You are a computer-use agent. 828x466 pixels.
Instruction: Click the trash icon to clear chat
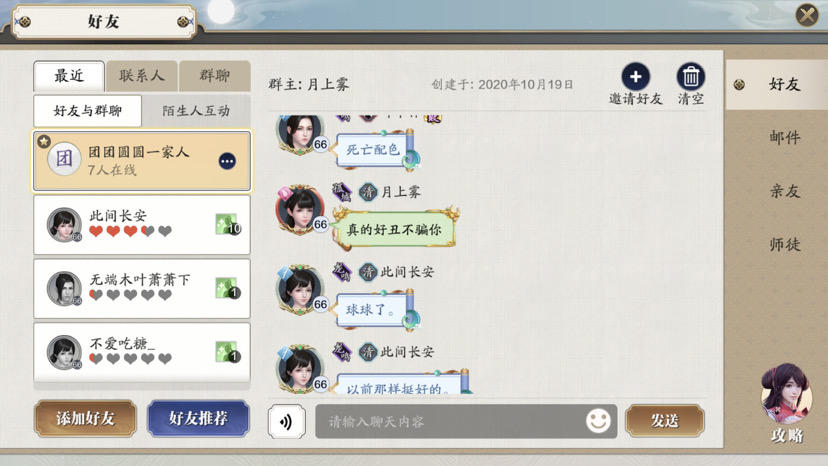pyautogui.click(x=691, y=77)
